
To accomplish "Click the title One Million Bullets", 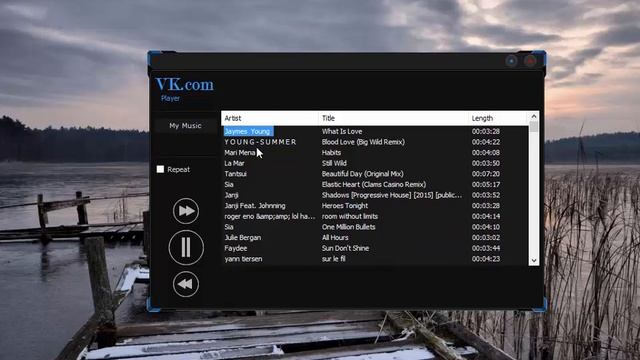I will 349,227.
